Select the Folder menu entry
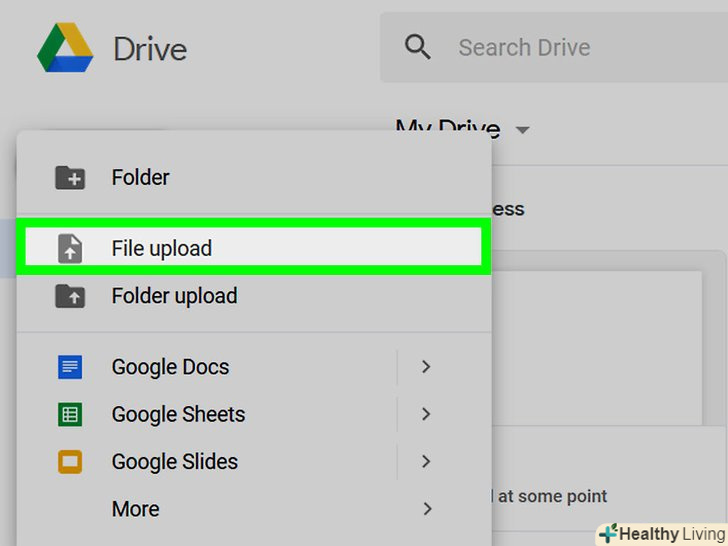Image resolution: width=728 pixels, height=546 pixels. 140,178
